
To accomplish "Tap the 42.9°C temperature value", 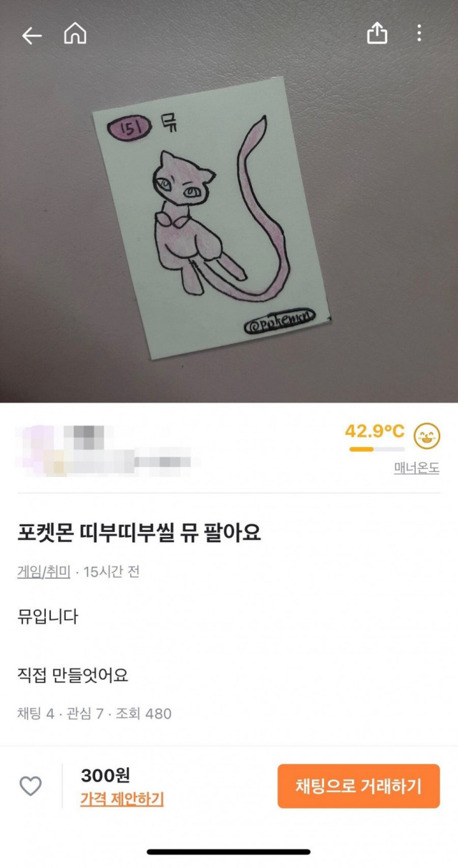I will coord(374,431).
